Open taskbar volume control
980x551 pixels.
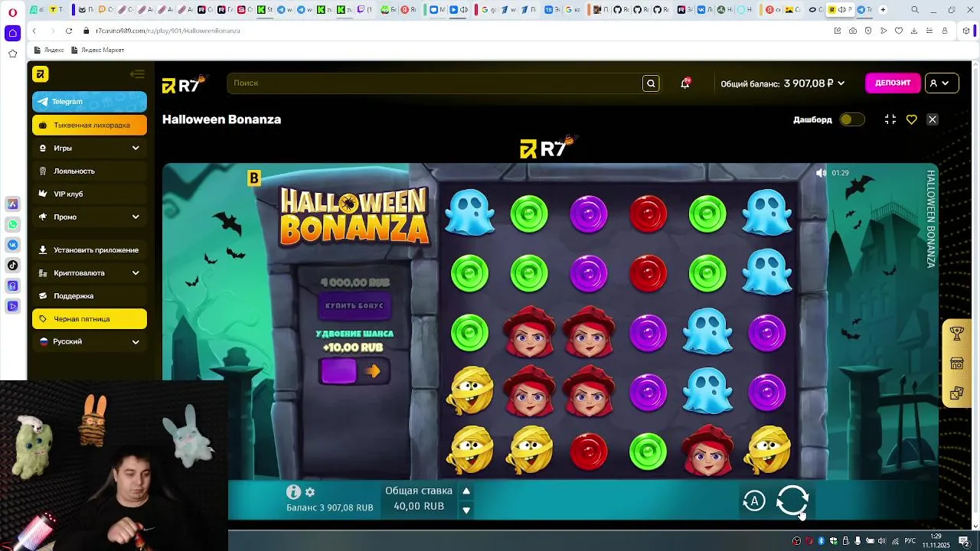coord(882,541)
